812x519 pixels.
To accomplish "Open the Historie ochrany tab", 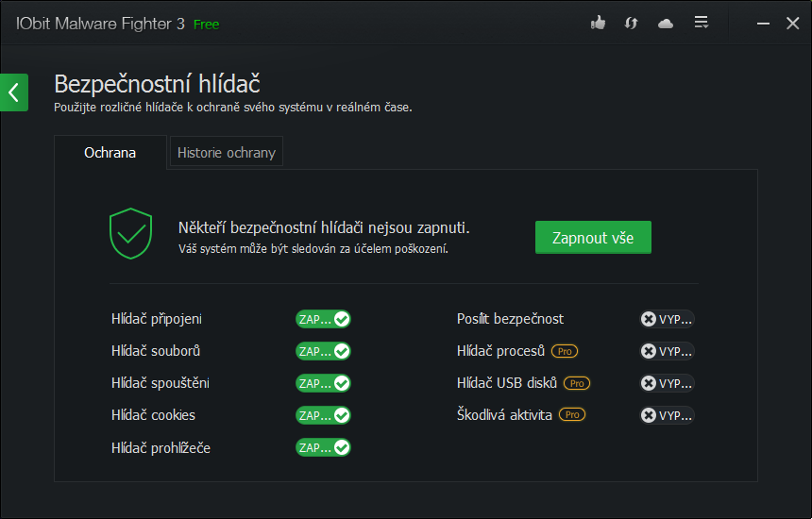I will pyautogui.click(x=227, y=153).
